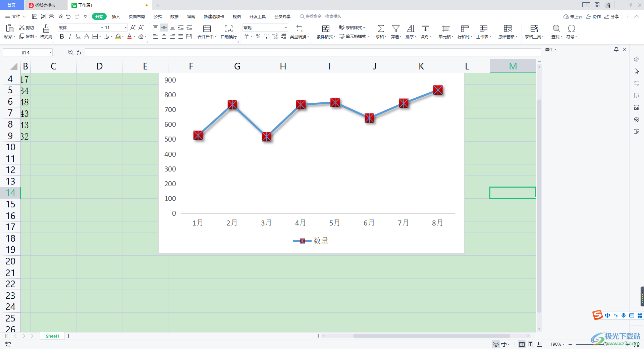Click the Cut (剪切) scissors icon
Viewport: 644px width, 349px height.
[22, 28]
